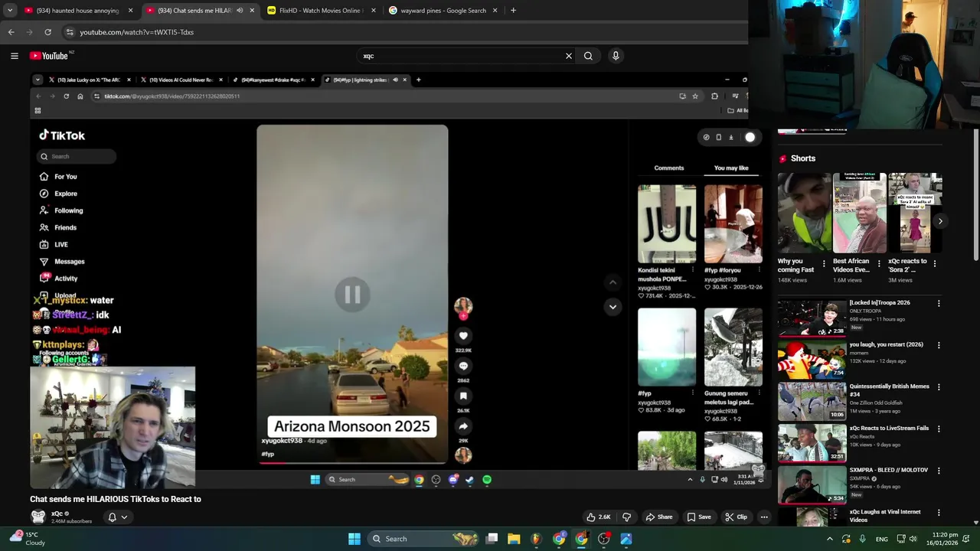Open the xQc channel avatar
Screen dimensions: 980x551
(x=38, y=517)
